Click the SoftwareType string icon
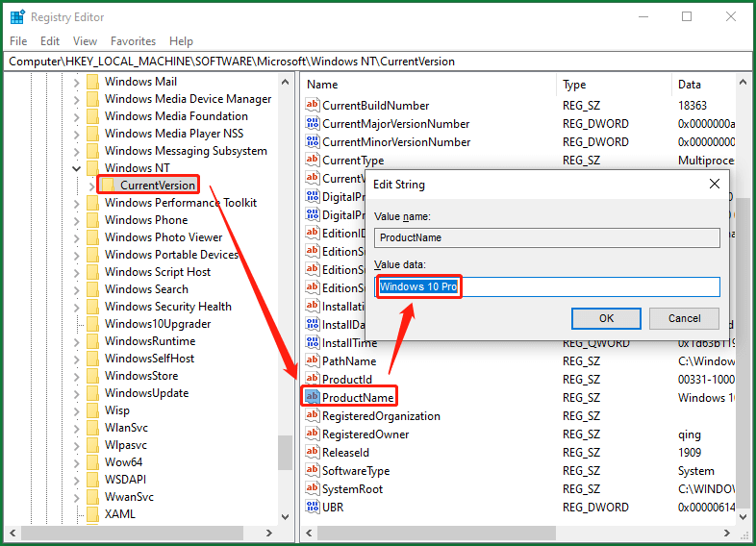Screen dimensions: 756x546 312,470
